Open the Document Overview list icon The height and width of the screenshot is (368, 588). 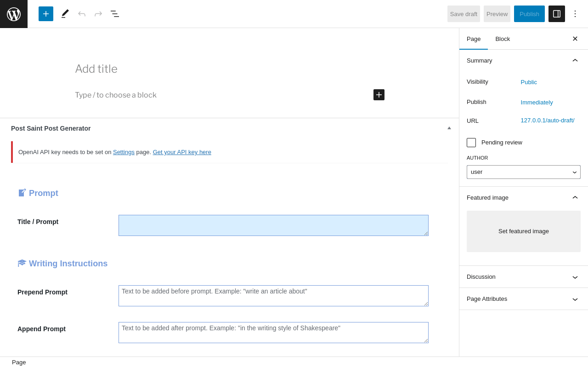115,14
